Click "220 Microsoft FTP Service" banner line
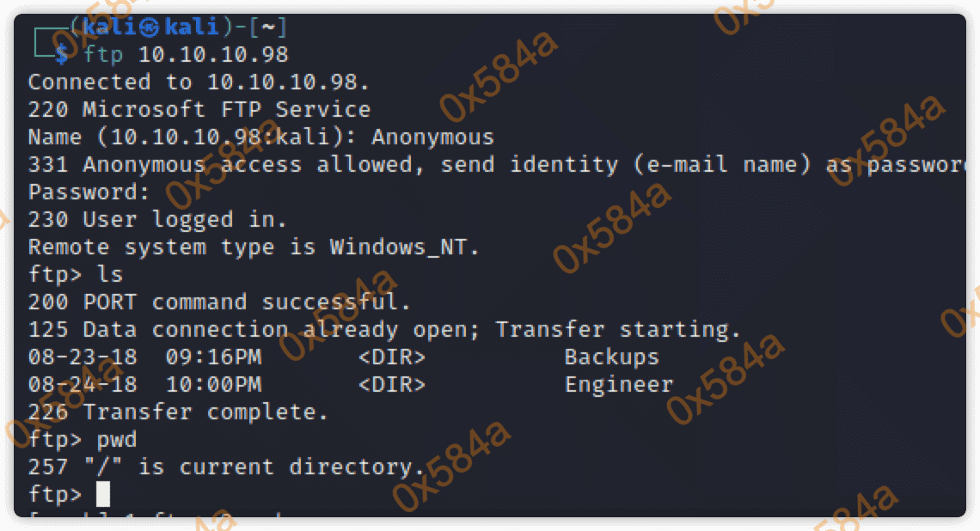Screen dimensions: 980x531 199,110
